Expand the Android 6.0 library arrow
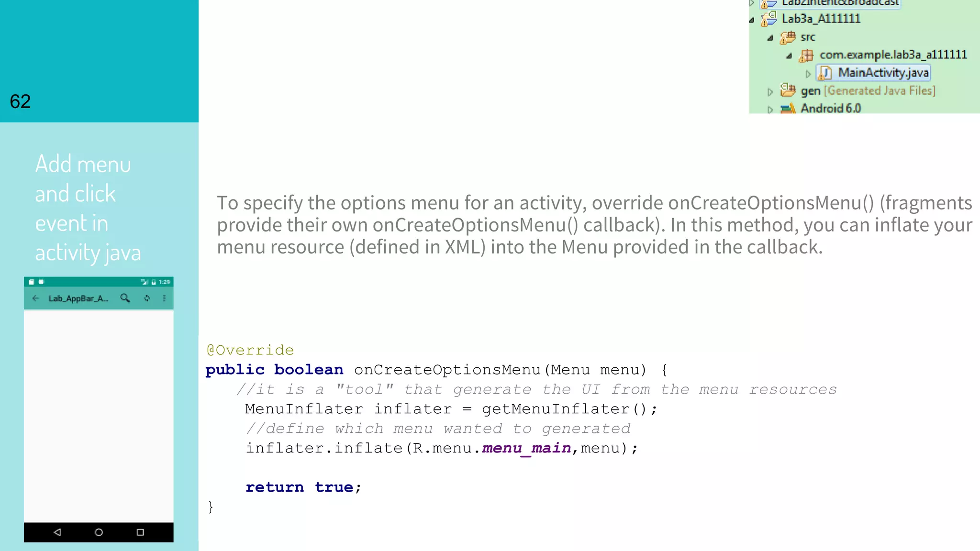Image resolution: width=980 pixels, height=551 pixels. pyautogui.click(x=770, y=110)
